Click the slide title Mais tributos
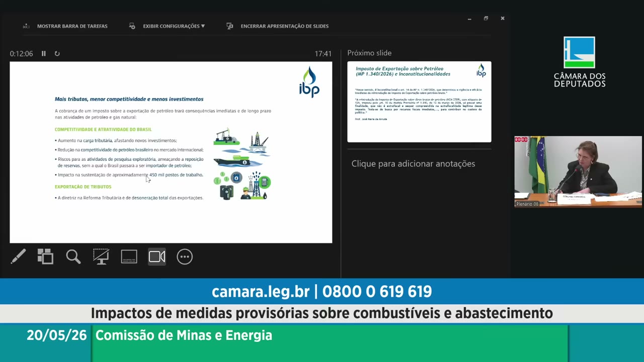The image size is (644, 362). pyautogui.click(x=129, y=100)
